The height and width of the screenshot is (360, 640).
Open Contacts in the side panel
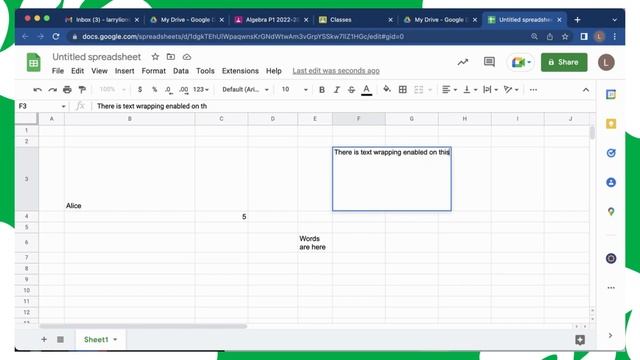611,182
